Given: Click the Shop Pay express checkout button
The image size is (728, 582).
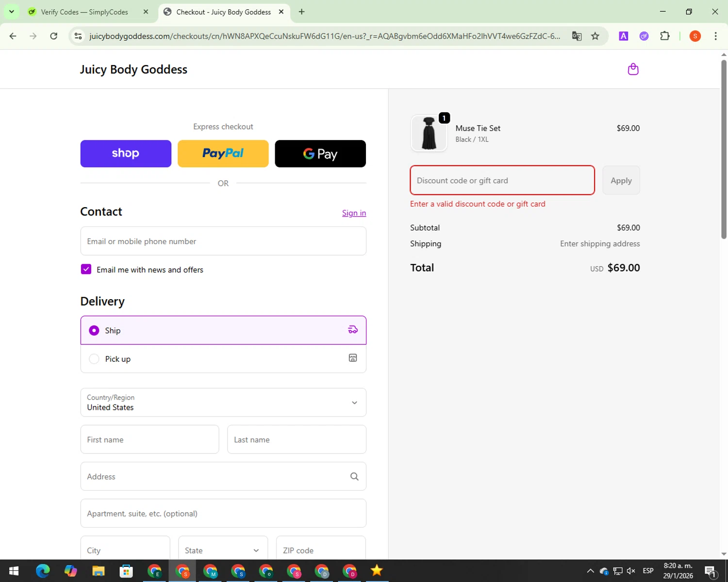Looking at the screenshot, I should (126, 154).
